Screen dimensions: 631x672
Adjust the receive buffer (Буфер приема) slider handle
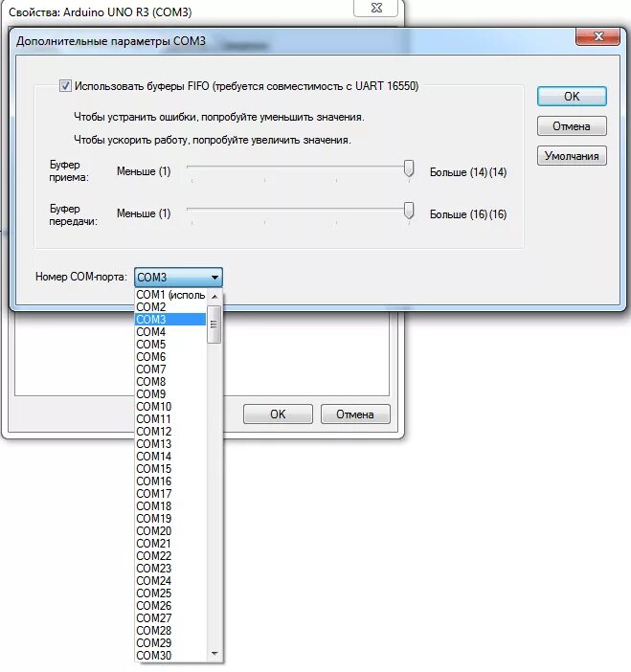409,168
